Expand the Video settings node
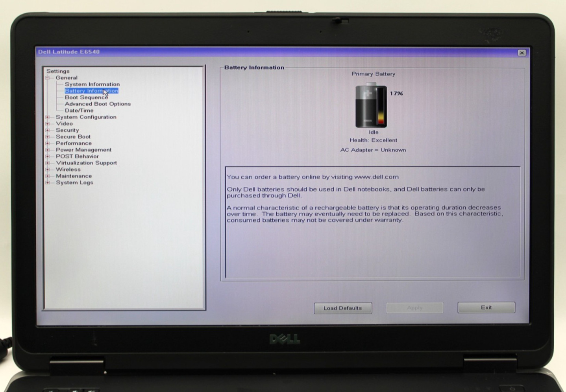 (48, 123)
